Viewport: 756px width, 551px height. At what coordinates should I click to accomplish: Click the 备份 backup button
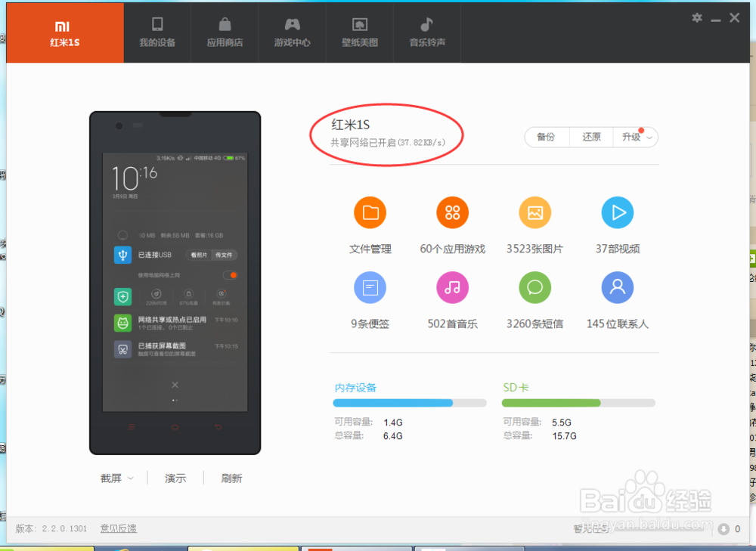(547, 137)
